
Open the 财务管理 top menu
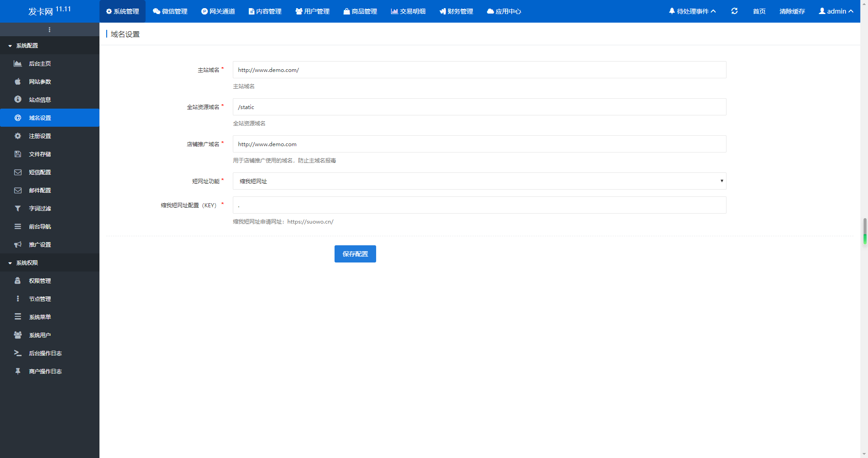coord(456,11)
